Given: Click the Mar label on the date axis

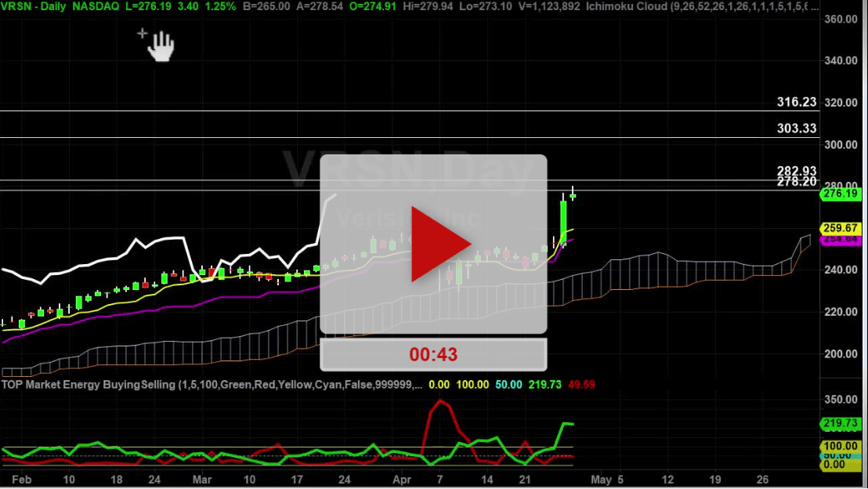Looking at the screenshot, I should click(202, 480).
